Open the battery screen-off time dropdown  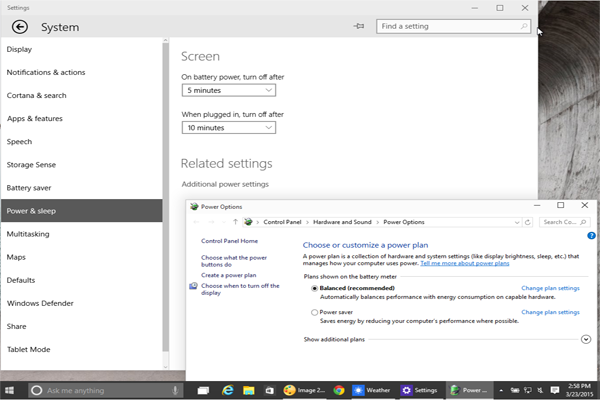tap(228, 90)
